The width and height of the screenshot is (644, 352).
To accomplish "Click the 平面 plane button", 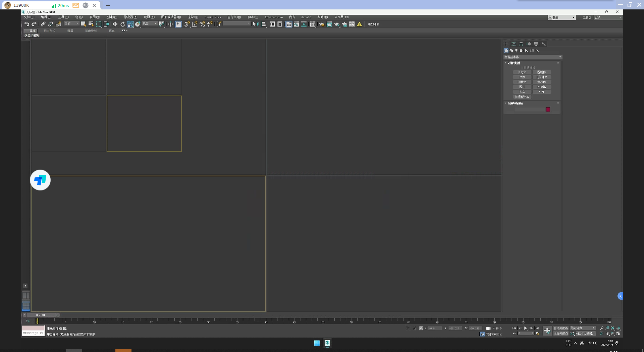I will point(542,92).
